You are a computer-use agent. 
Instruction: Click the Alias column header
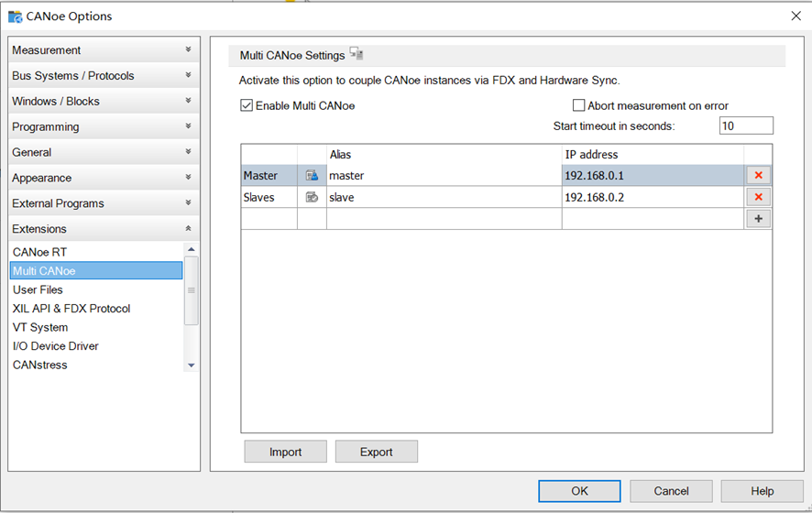444,154
